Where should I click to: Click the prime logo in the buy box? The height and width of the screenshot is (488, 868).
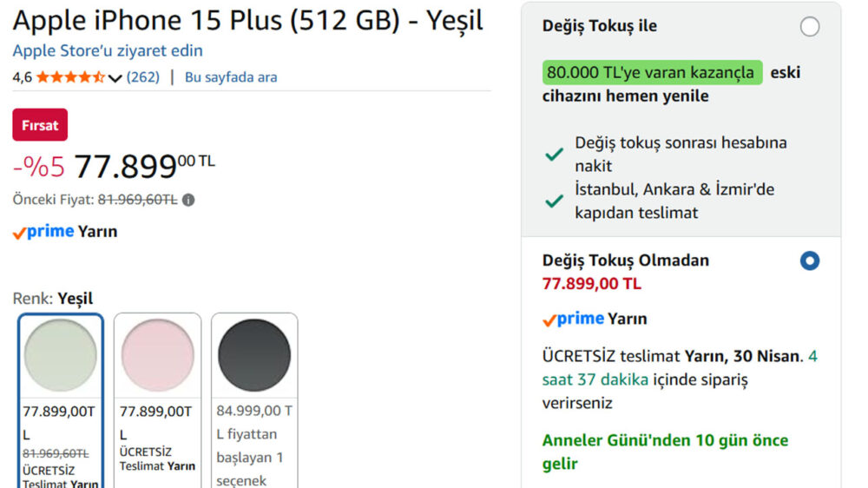(574, 320)
